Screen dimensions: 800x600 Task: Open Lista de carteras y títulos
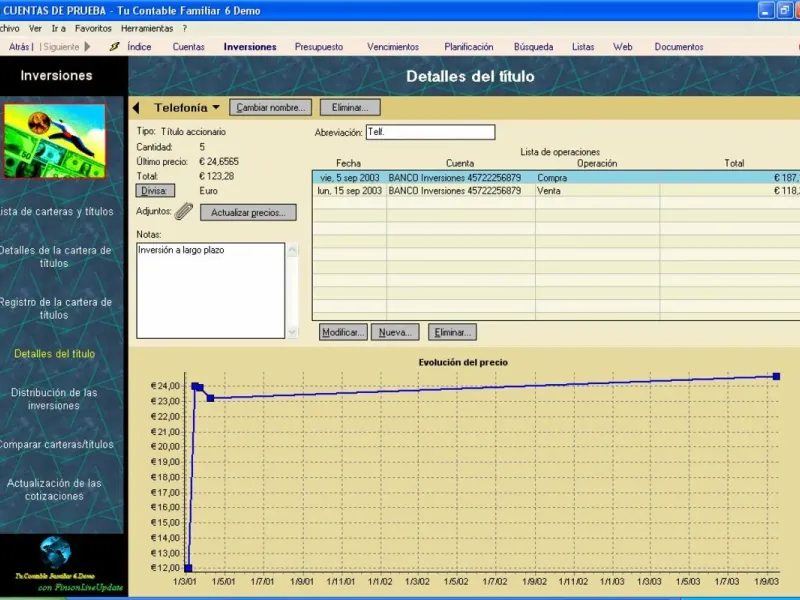[56, 211]
